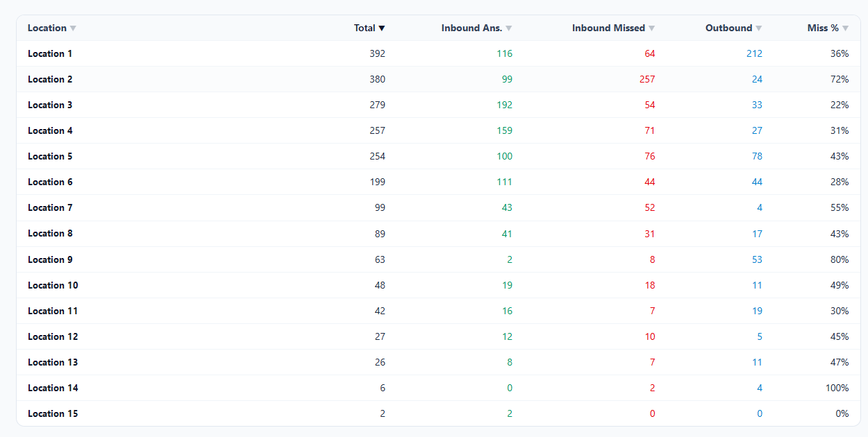This screenshot has width=868, height=437.
Task: Click miss percentage 30% for Location 11
Action: (x=840, y=311)
